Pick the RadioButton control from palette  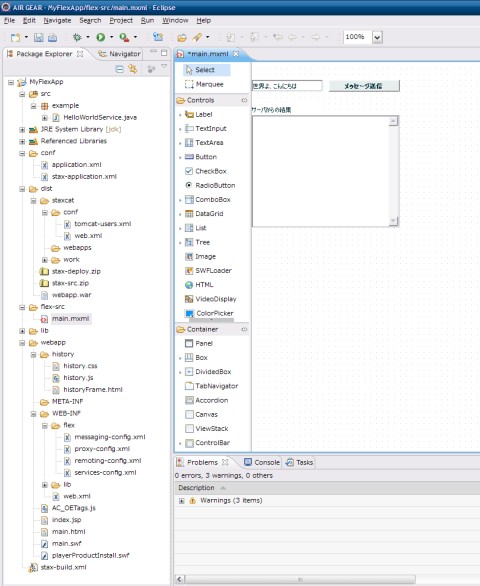tap(210, 185)
